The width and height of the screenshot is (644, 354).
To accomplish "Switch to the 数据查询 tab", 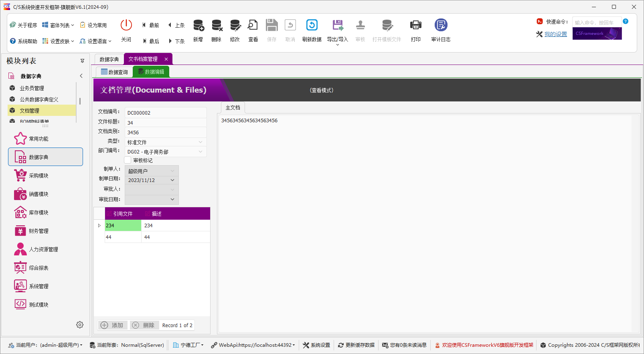I will (x=114, y=72).
